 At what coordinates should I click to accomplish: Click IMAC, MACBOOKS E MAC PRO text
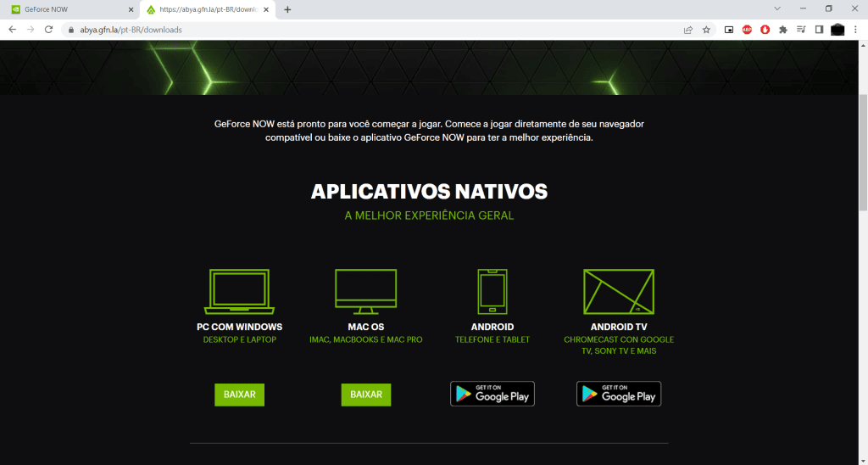pyautogui.click(x=366, y=339)
